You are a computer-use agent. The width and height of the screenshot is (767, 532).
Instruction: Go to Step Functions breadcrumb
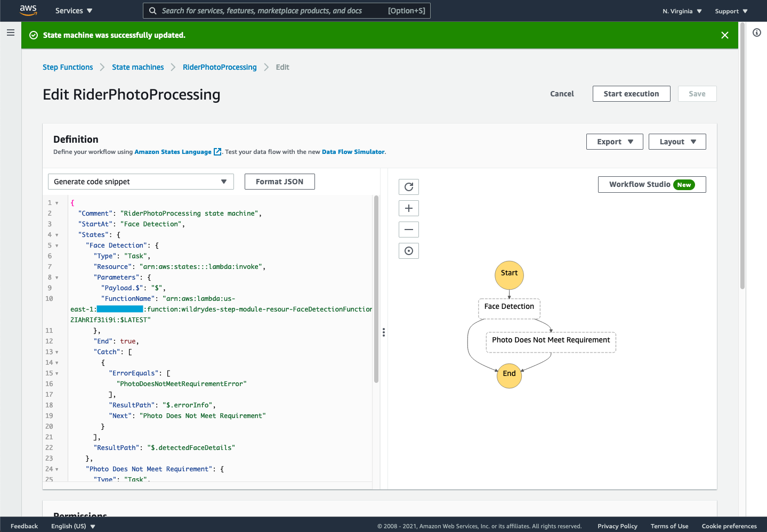pos(68,67)
